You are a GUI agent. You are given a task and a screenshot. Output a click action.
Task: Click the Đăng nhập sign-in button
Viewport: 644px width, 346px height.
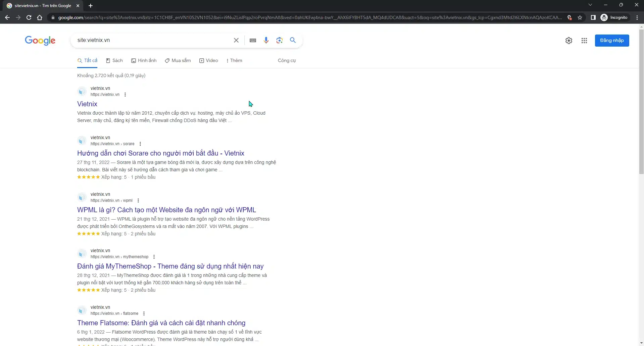coord(612,41)
